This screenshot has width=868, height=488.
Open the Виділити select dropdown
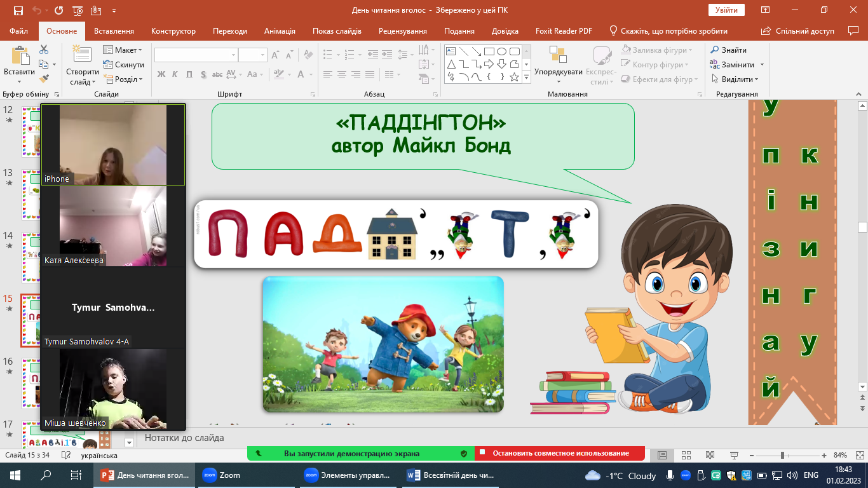tap(735, 79)
